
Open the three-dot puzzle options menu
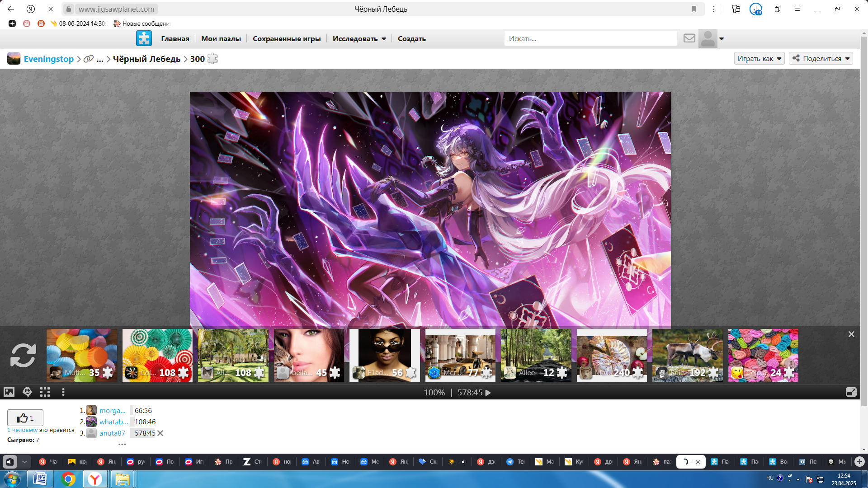pyautogui.click(x=63, y=392)
